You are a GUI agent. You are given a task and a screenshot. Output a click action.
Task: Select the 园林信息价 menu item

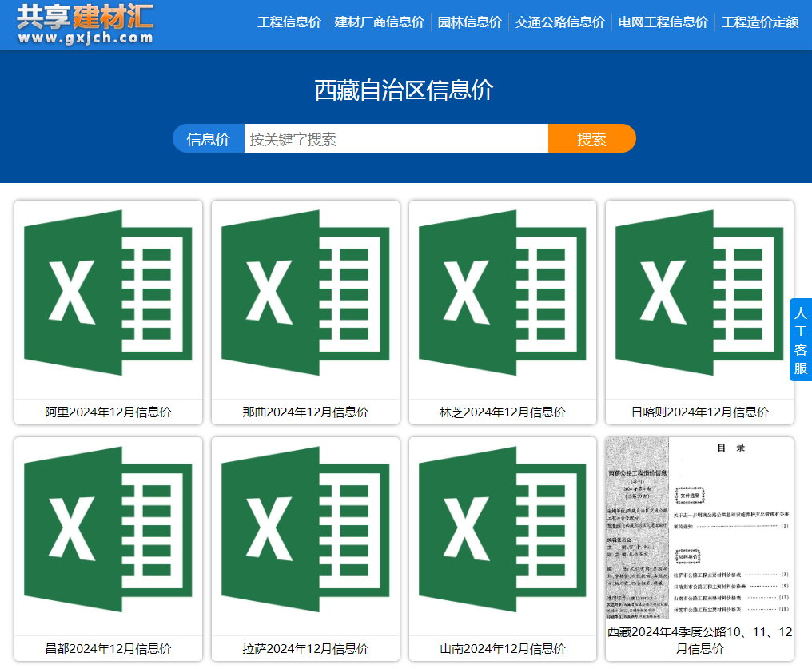469,22
